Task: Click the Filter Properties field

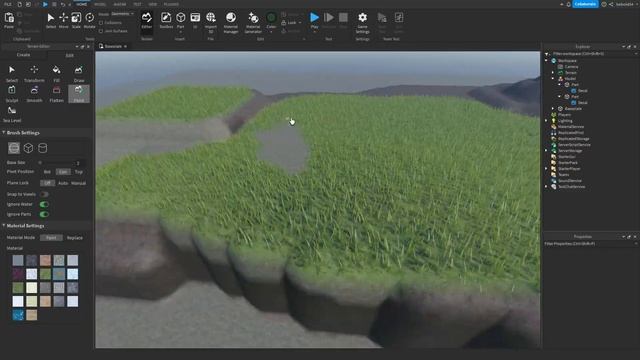Action: pos(590,244)
